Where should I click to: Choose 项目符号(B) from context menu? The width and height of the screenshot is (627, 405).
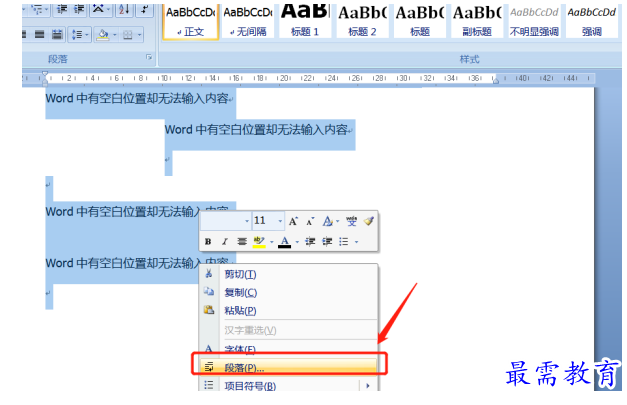[250, 386]
